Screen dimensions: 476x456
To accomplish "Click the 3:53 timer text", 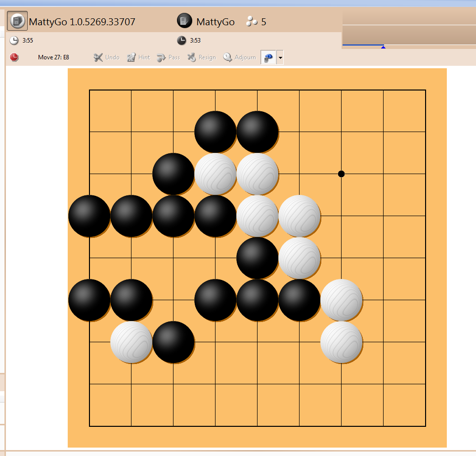I will pos(195,41).
